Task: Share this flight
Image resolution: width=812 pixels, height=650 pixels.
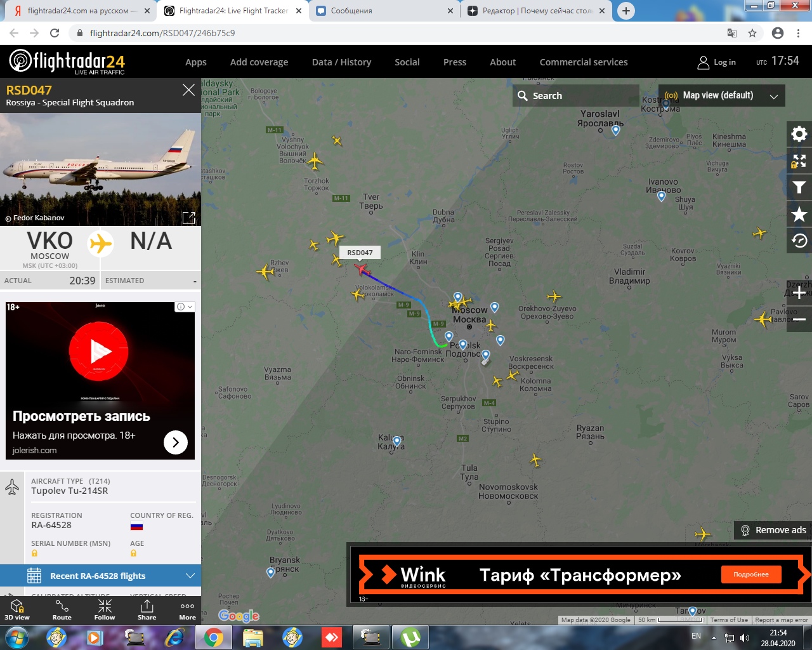Action: [x=147, y=610]
